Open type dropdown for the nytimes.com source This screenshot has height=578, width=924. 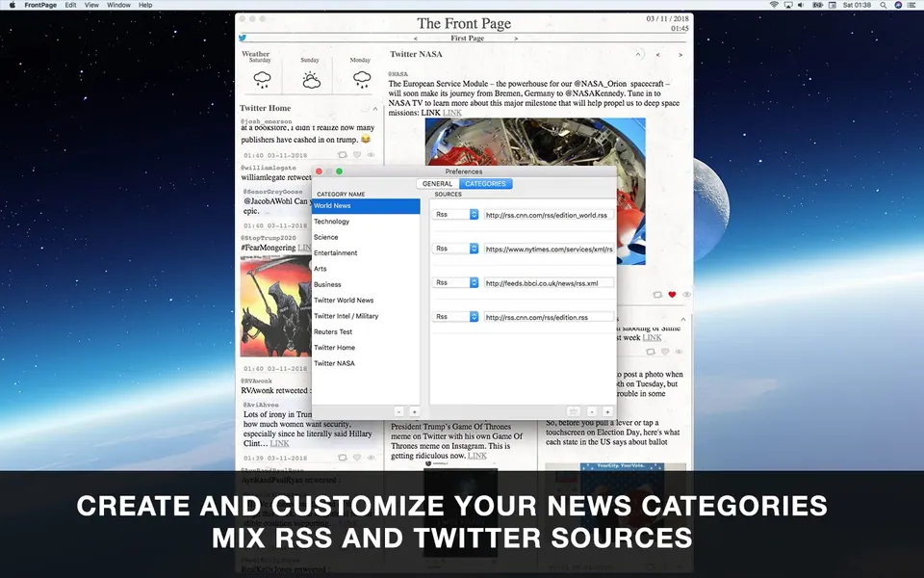455,249
